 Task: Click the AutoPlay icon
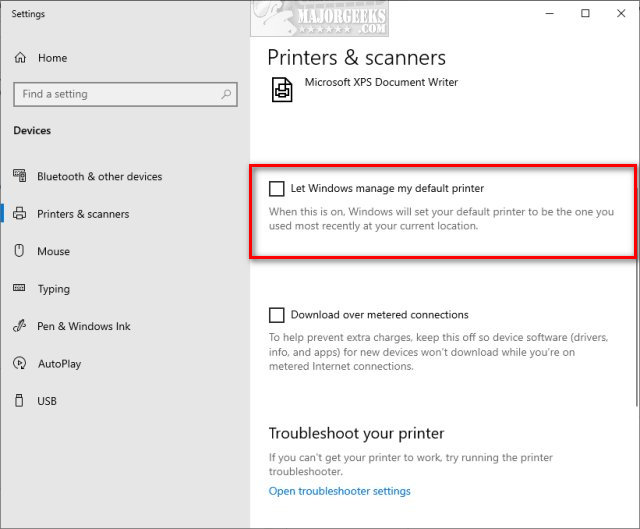[x=19, y=364]
